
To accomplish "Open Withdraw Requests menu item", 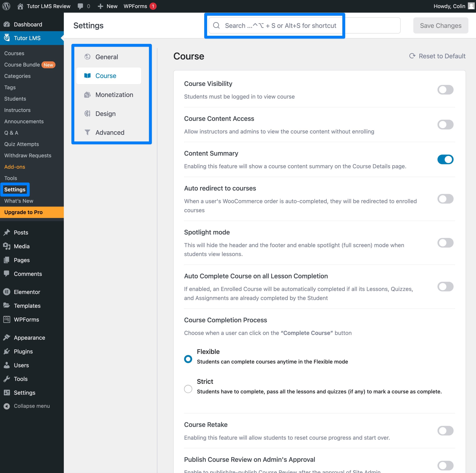I will 28,155.
